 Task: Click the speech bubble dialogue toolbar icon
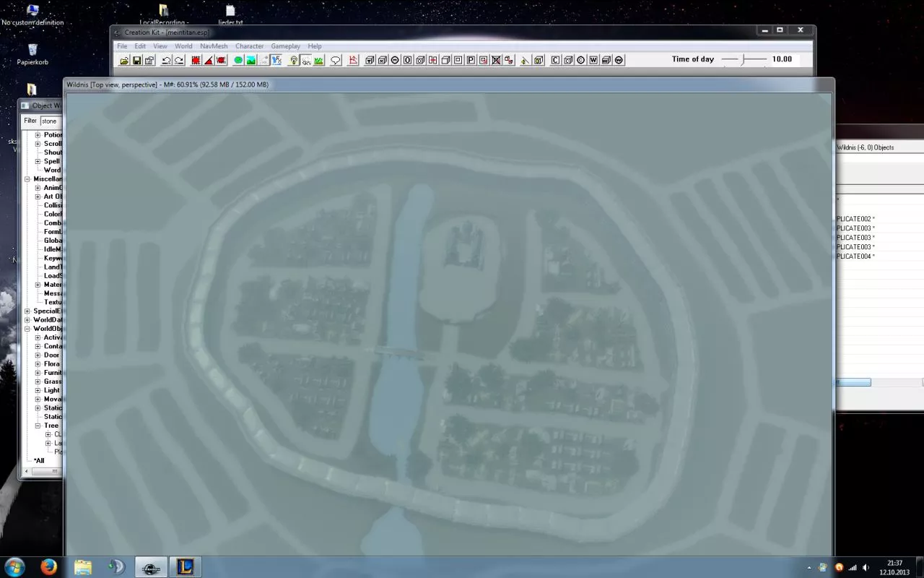(336, 60)
